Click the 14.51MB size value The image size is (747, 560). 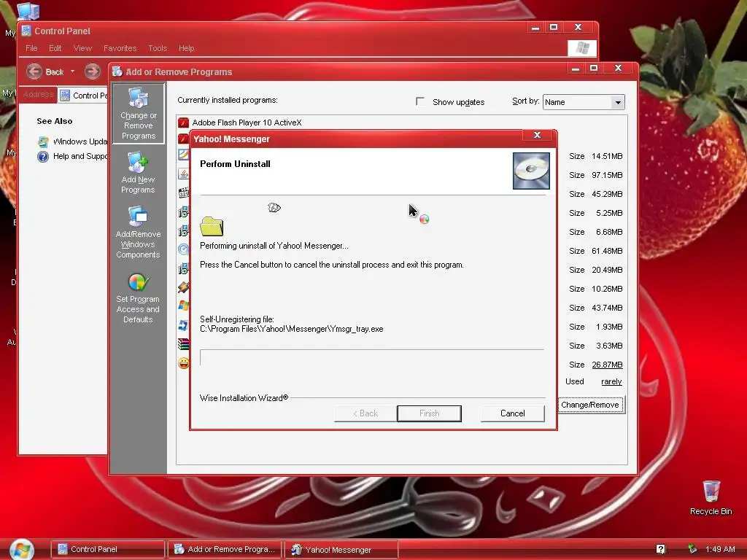coord(607,156)
